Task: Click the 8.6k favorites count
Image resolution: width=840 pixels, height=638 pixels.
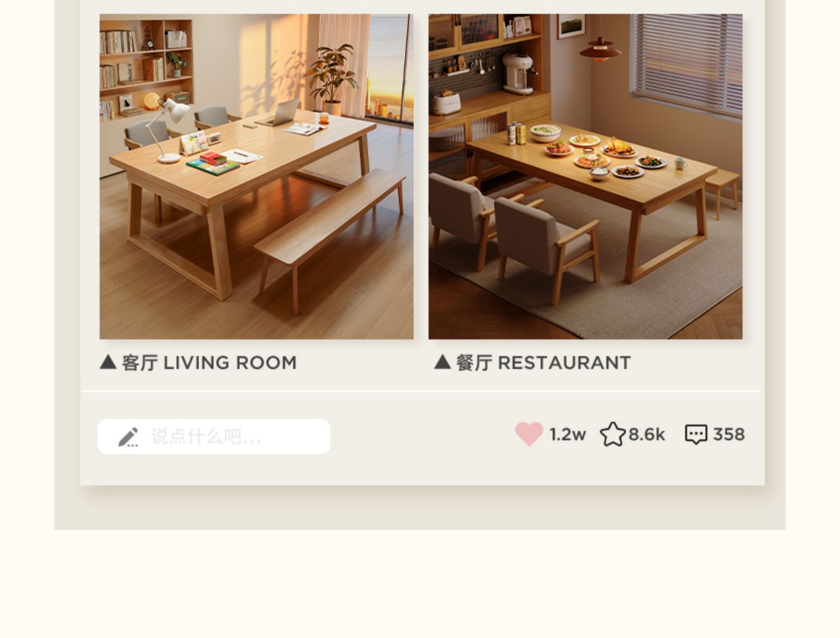Action: [x=647, y=434]
